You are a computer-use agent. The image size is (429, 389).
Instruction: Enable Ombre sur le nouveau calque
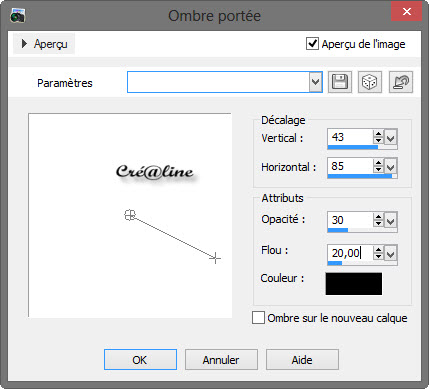click(258, 318)
